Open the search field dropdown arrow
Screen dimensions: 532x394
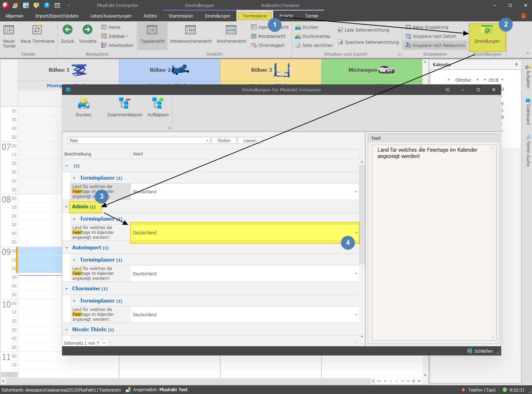point(207,140)
